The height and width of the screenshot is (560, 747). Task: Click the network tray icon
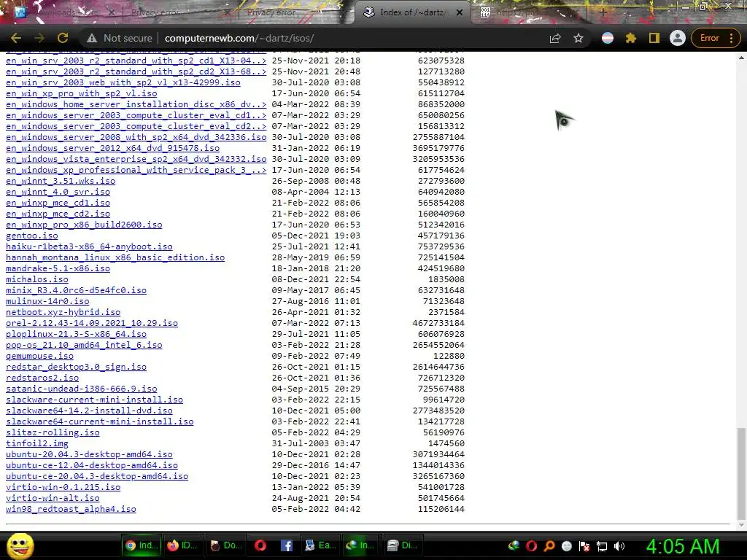(x=602, y=546)
